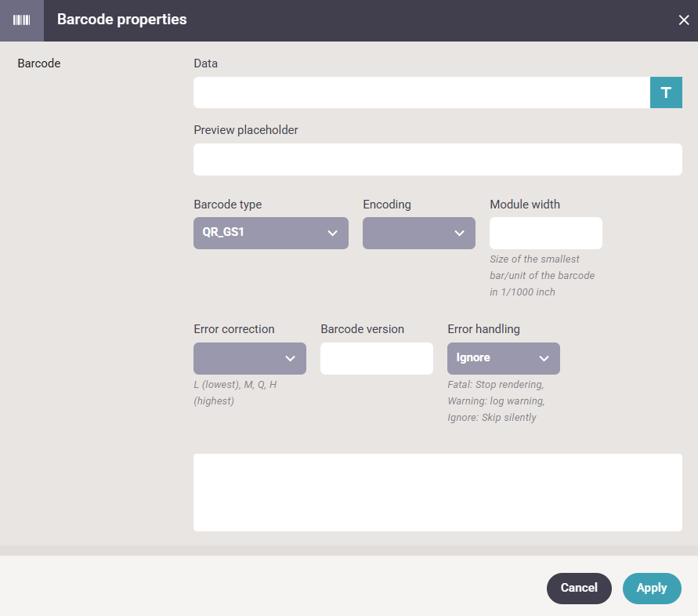Click the 'Barcode version' label

363,329
